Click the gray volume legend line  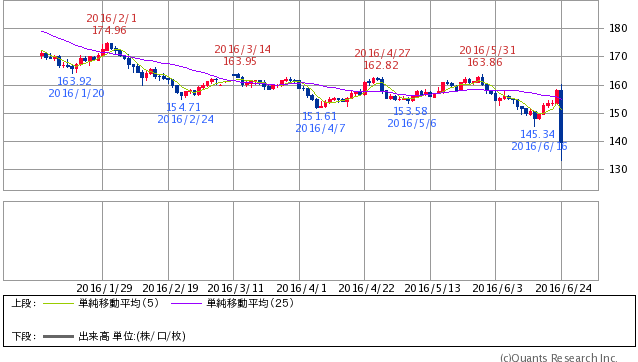click(58, 336)
